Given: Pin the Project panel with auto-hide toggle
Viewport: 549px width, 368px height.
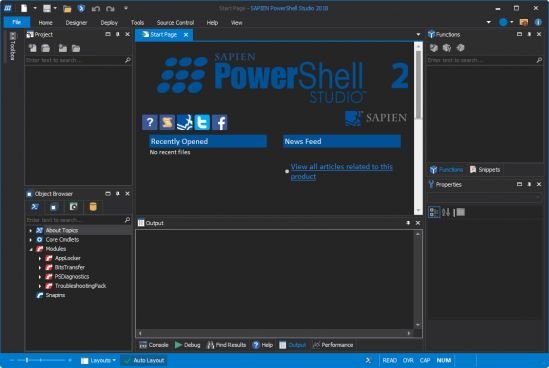Looking at the screenshot, I should [x=118, y=34].
